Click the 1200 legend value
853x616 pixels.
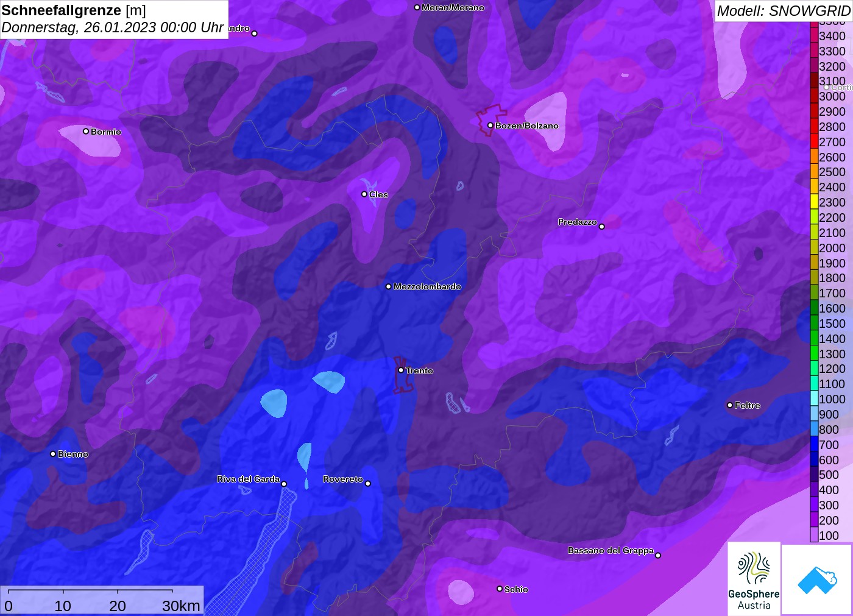pos(832,369)
